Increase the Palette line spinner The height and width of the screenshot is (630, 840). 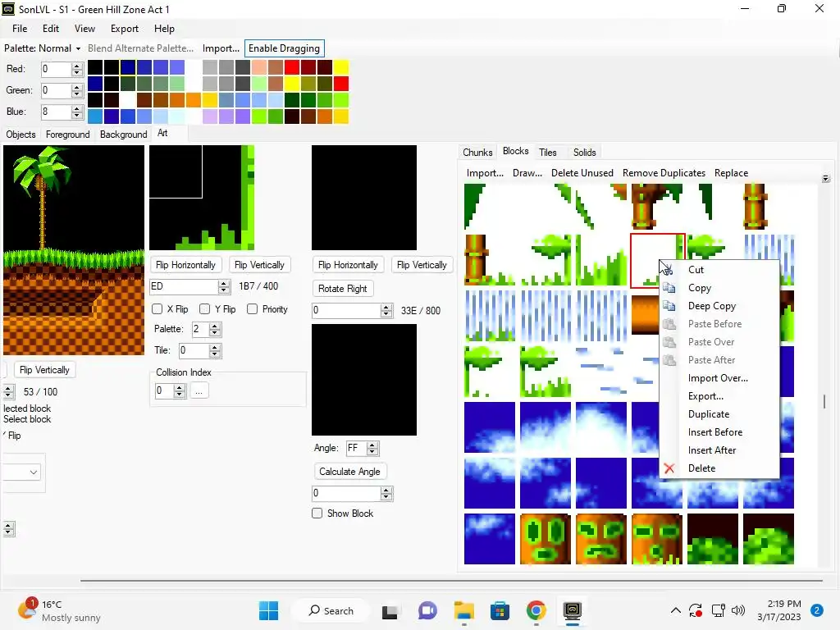point(214,326)
